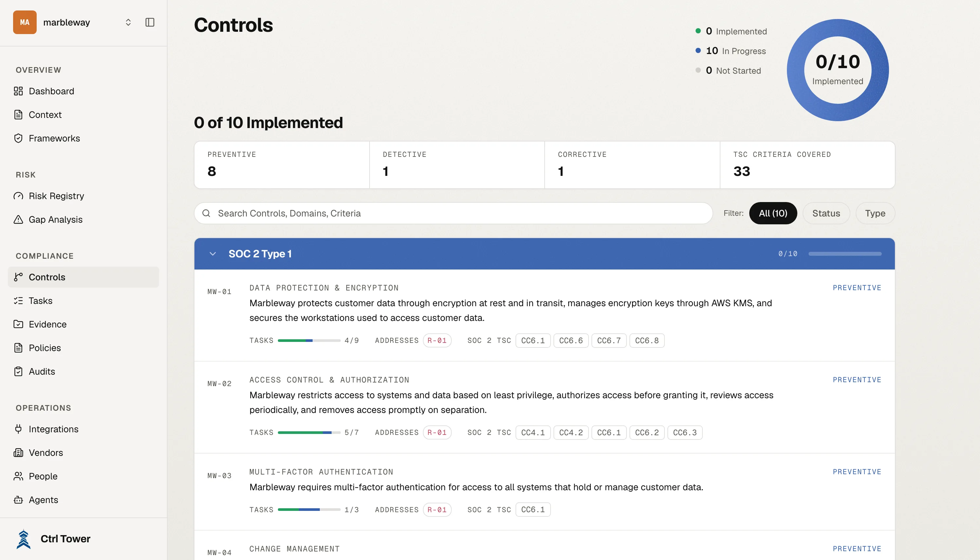Go to the Context page
Screen dimensions: 980x560
[x=83, y=115]
